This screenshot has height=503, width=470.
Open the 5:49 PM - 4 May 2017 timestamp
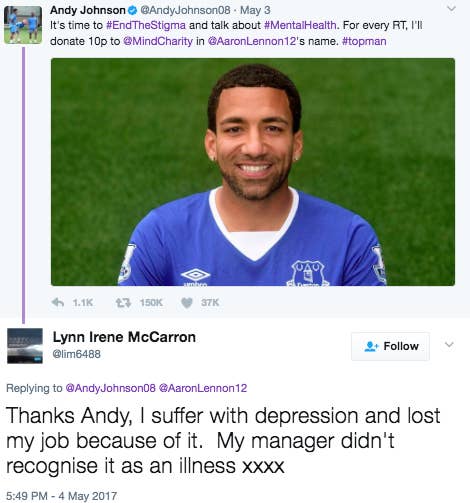62,496
